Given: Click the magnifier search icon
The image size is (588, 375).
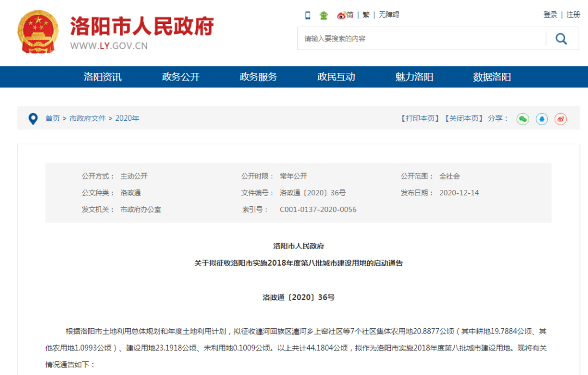Looking at the screenshot, I should tap(561, 39).
